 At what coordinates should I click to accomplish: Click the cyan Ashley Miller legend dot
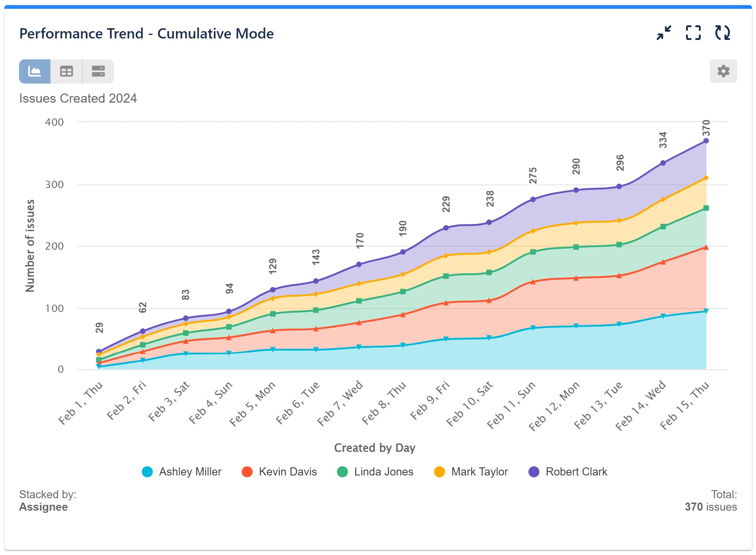click(x=148, y=472)
